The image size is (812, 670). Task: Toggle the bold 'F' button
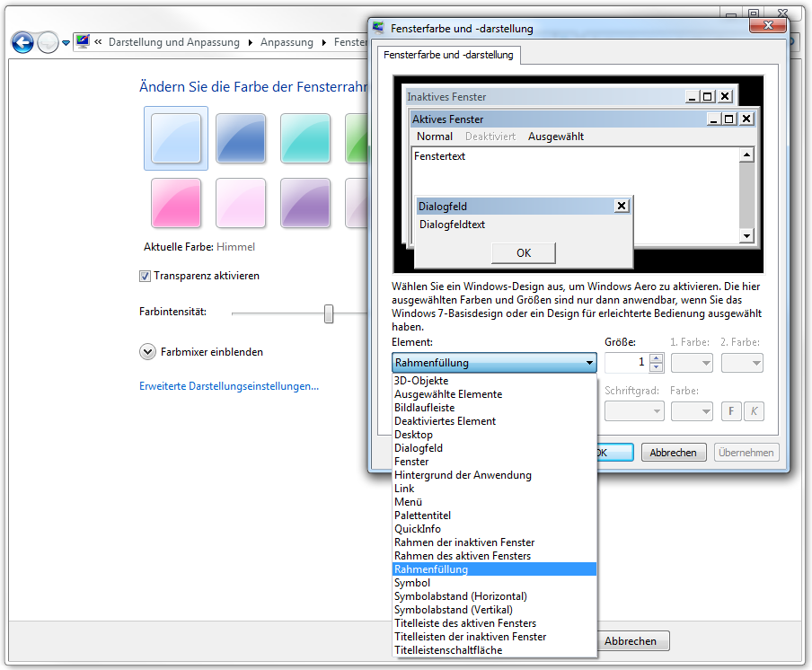coord(731,411)
